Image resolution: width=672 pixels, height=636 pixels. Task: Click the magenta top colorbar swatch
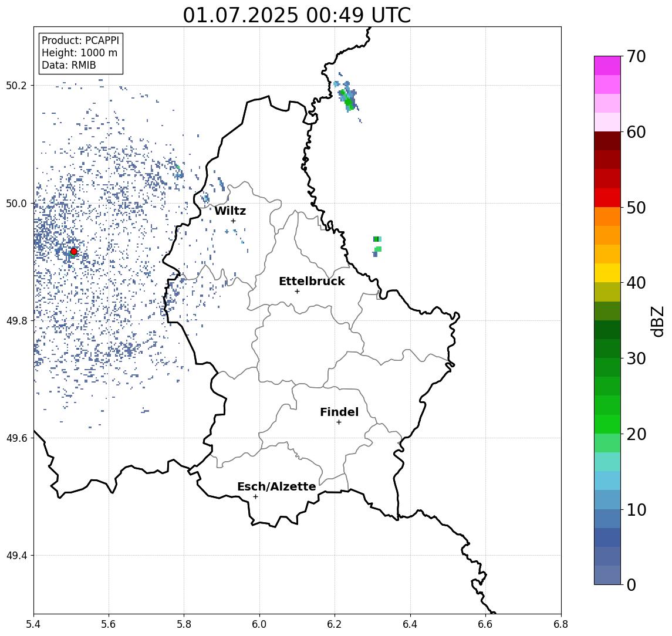[607, 66]
